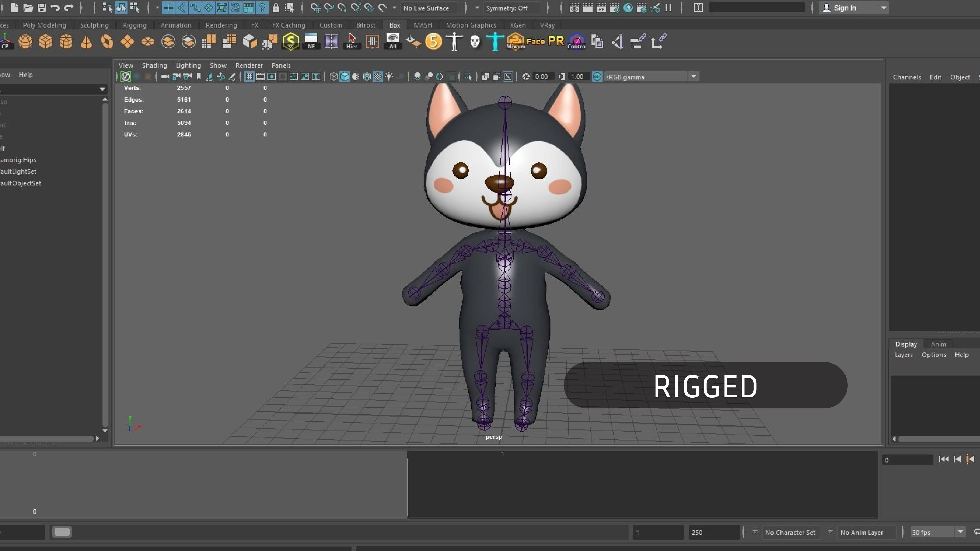Click the All eye shelf icon
980x551 pixels.
pyautogui.click(x=393, y=41)
